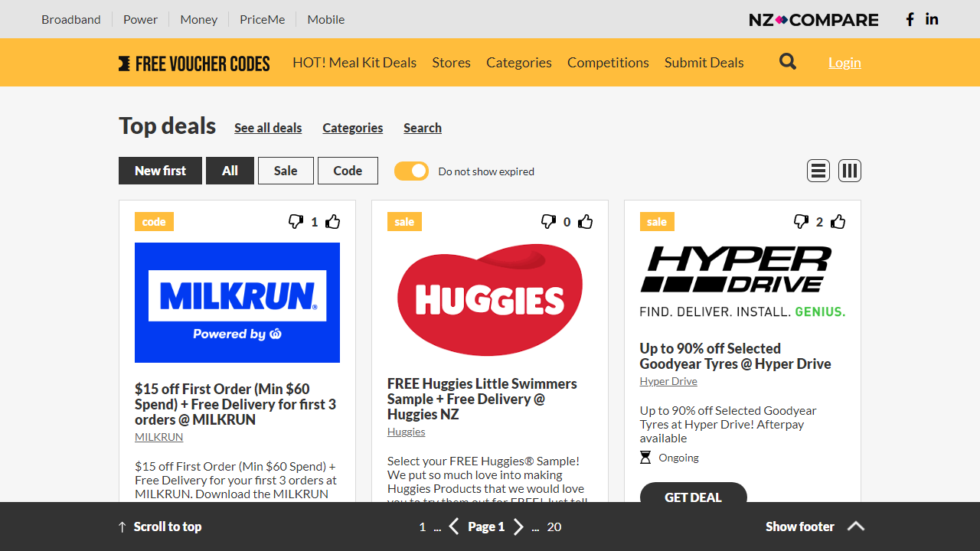Filter deals to show only Code offers

click(x=348, y=170)
